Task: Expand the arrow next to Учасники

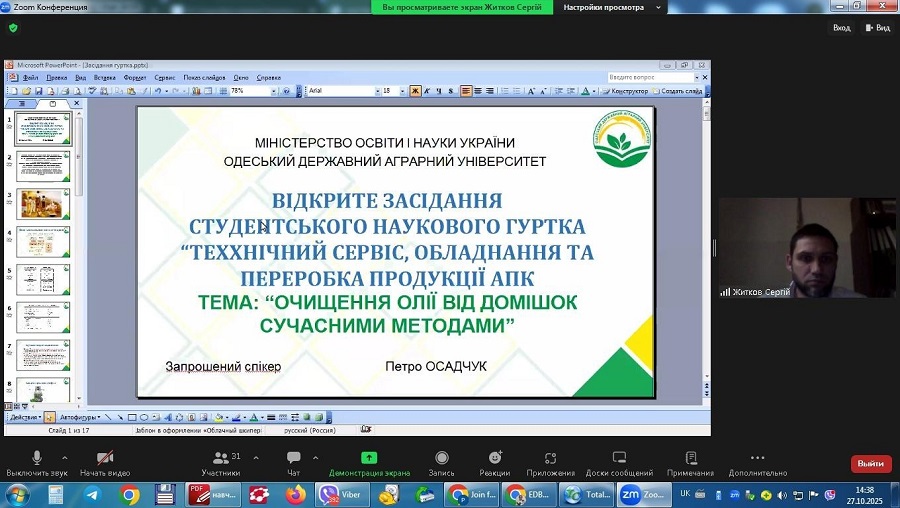Action: click(256, 456)
